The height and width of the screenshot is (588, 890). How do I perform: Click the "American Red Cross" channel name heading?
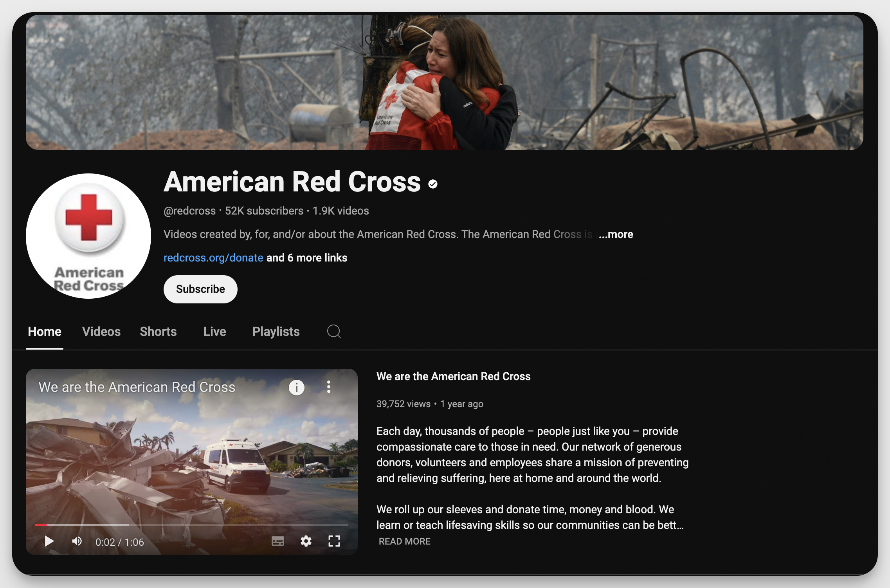[292, 182]
